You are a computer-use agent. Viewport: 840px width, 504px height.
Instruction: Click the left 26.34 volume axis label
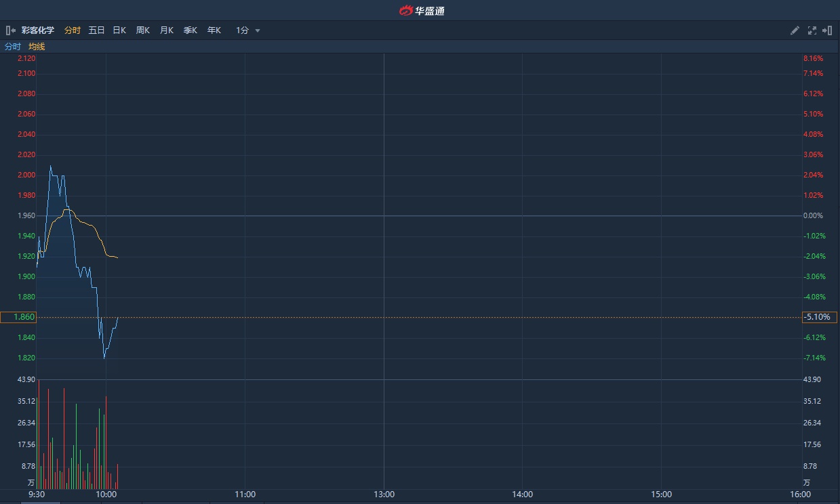26,423
